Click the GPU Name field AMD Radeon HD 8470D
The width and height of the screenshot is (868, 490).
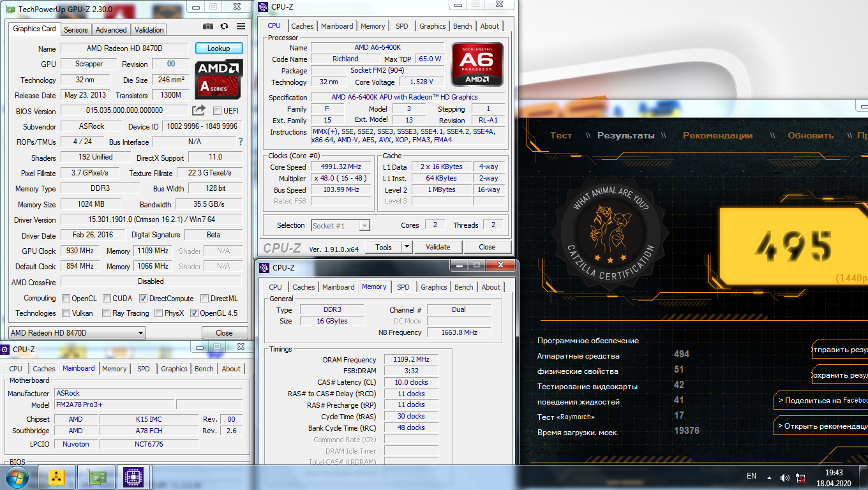pos(124,48)
